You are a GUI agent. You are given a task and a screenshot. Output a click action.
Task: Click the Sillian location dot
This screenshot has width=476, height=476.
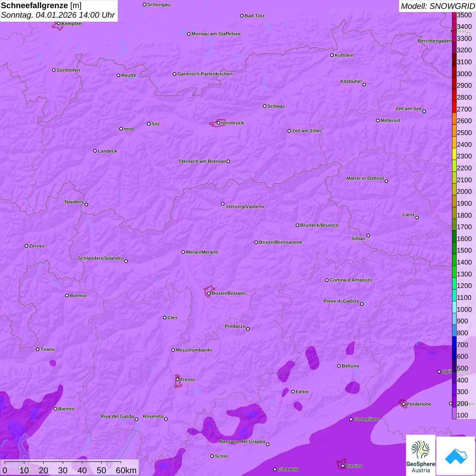pos(368,235)
